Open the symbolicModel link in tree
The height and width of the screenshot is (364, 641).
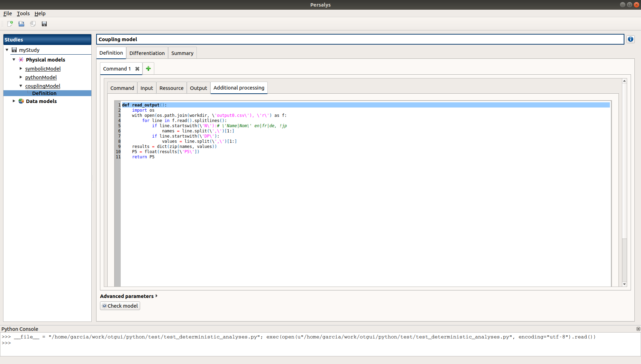[43, 69]
